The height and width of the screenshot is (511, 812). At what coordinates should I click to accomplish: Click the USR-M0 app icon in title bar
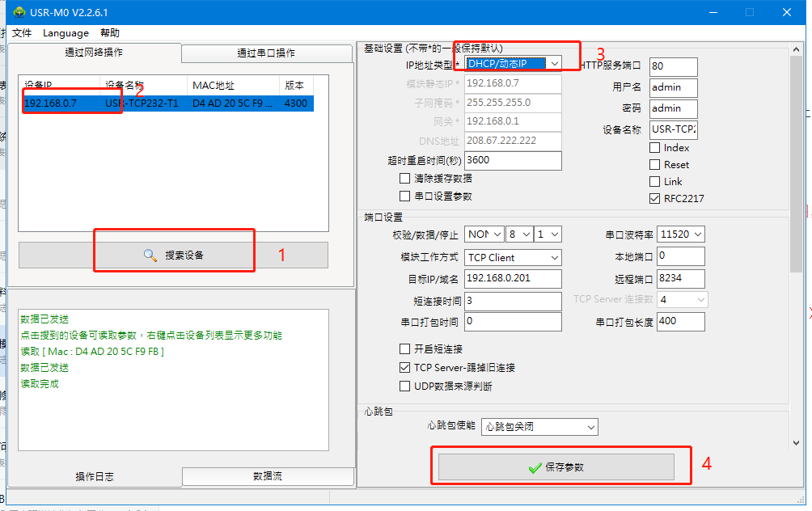click(x=19, y=12)
